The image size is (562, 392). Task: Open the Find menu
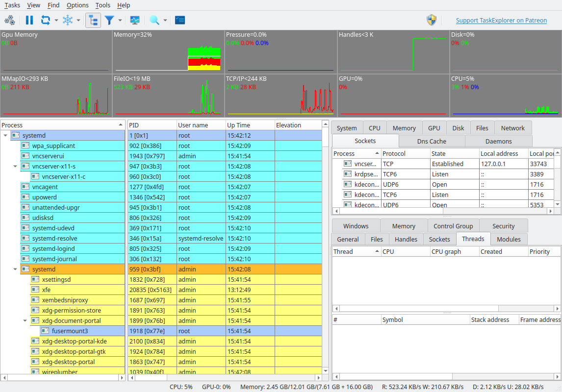coord(53,5)
